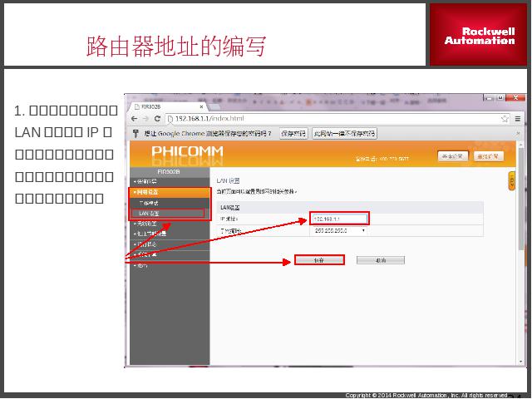Open 基本设置 in the orange header
Screen dimensions: 532x399
click(x=452, y=156)
